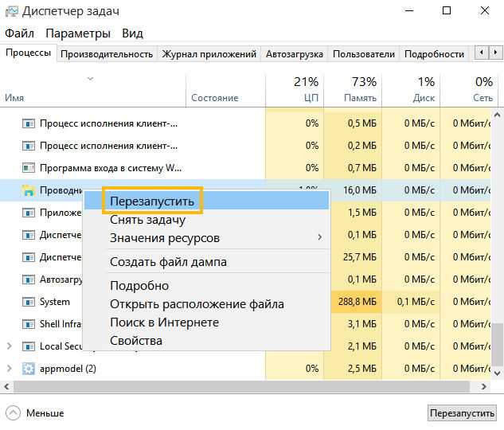Select the Процессы tab

(29, 53)
